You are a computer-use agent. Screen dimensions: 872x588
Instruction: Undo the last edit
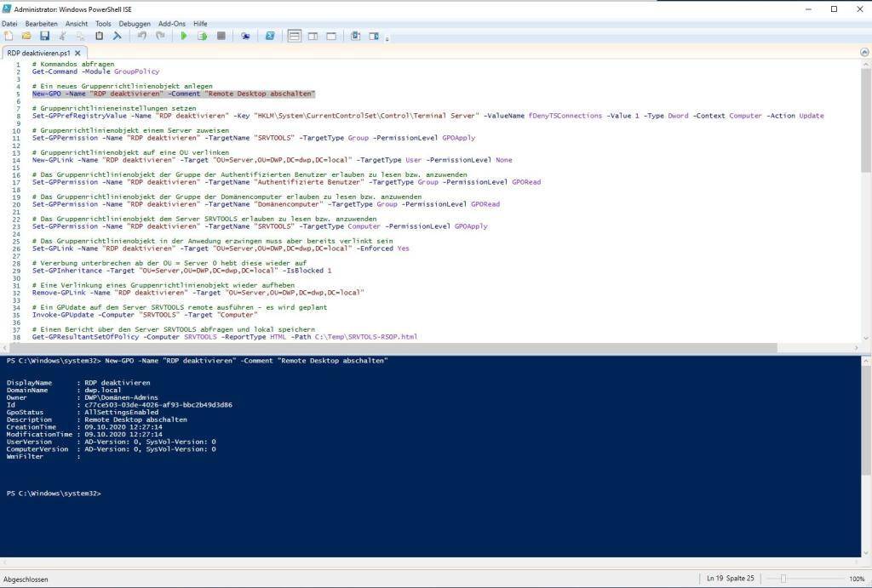141,36
